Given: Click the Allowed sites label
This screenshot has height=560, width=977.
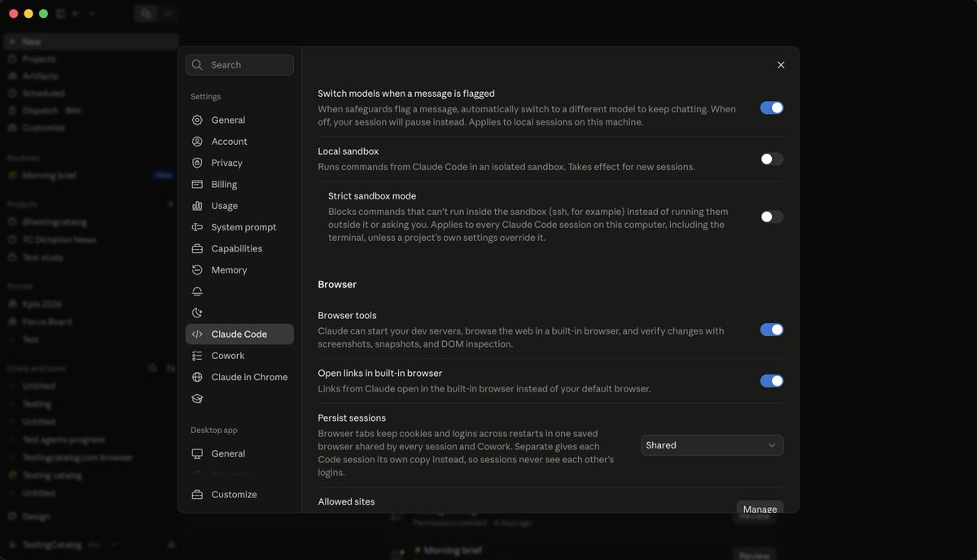Looking at the screenshot, I should click(x=346, y=501).
